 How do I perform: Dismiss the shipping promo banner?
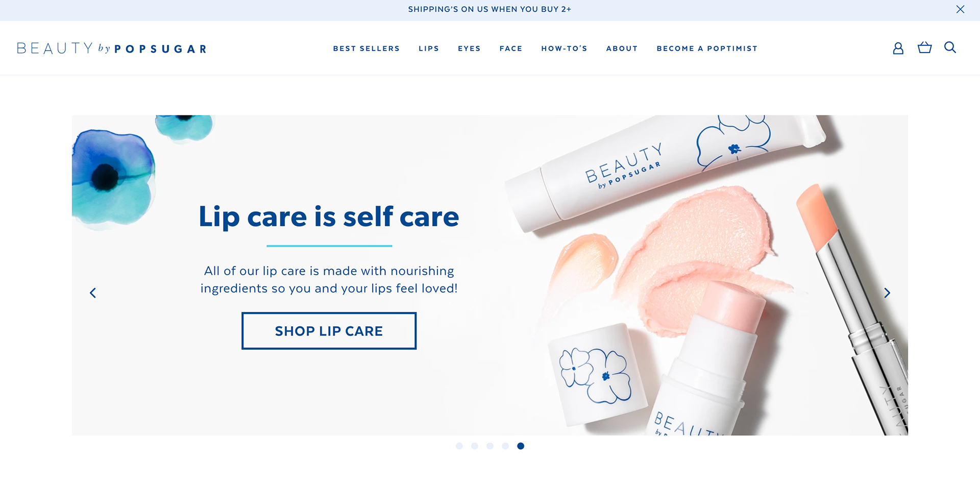960,9
